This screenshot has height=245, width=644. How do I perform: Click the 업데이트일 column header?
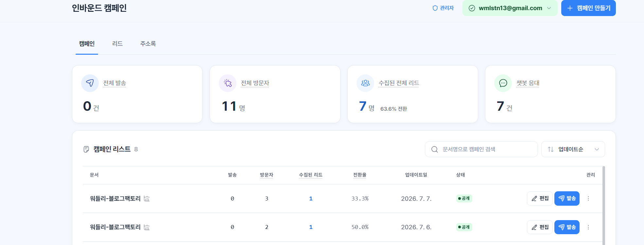point(416,175)
